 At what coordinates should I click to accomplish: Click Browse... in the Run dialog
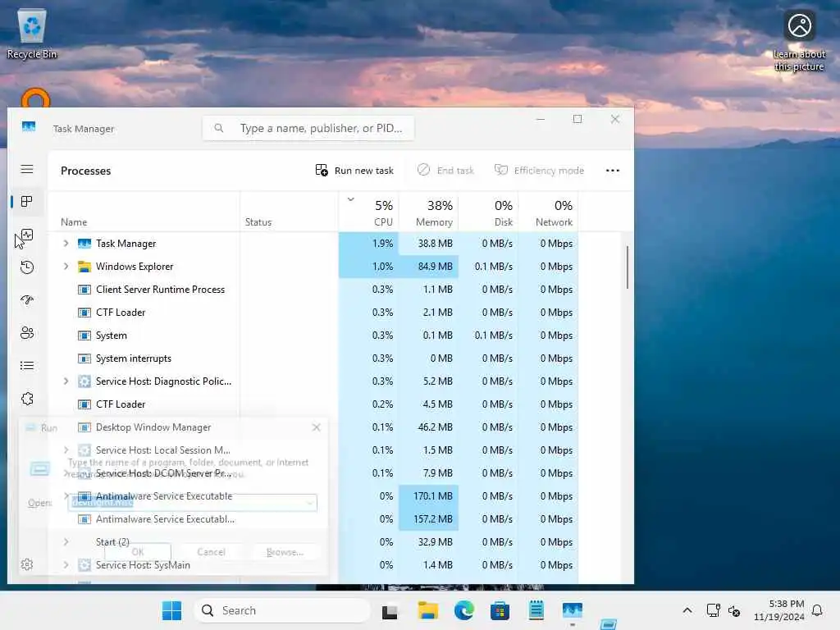[285, 552]
